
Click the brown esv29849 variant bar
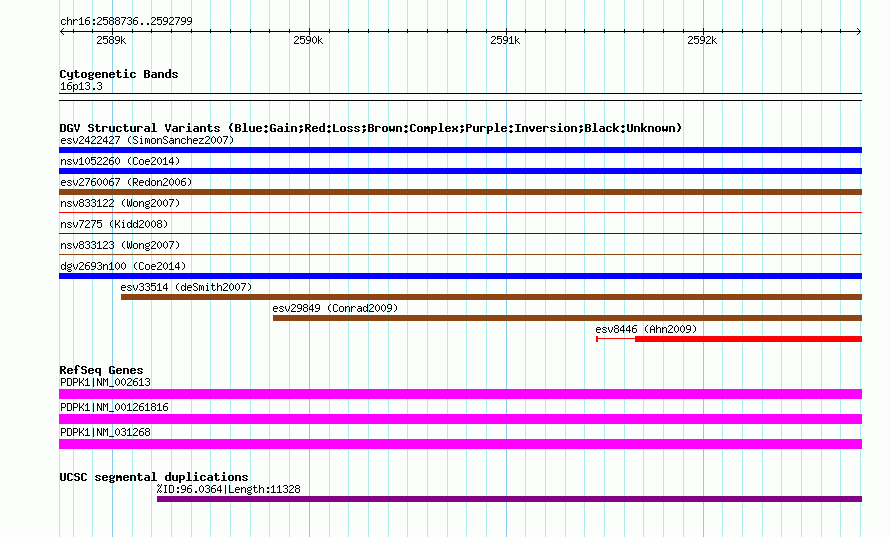pos(568,318)
